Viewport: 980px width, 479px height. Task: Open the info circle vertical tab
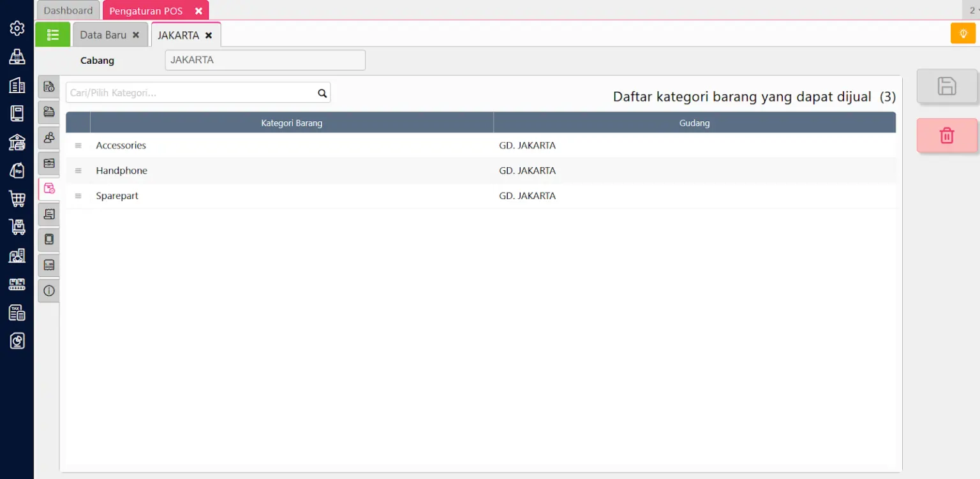pyautogui.click(x=49, y=291)
